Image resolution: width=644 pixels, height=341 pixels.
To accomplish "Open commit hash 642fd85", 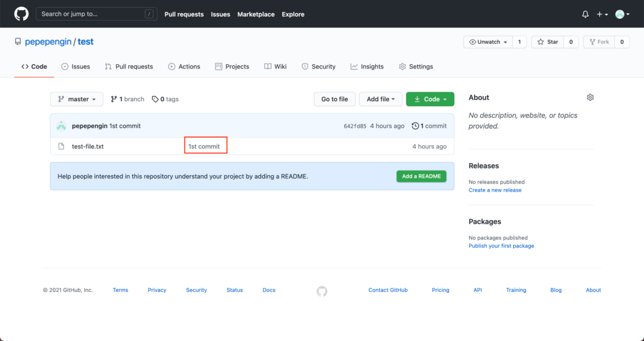I will tap(355, 126).
